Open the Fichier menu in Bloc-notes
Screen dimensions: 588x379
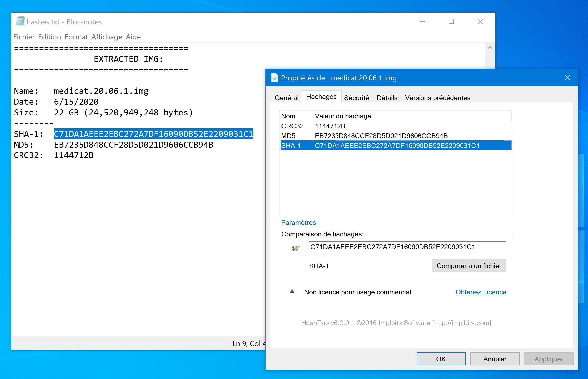click(x=24, y=37)
